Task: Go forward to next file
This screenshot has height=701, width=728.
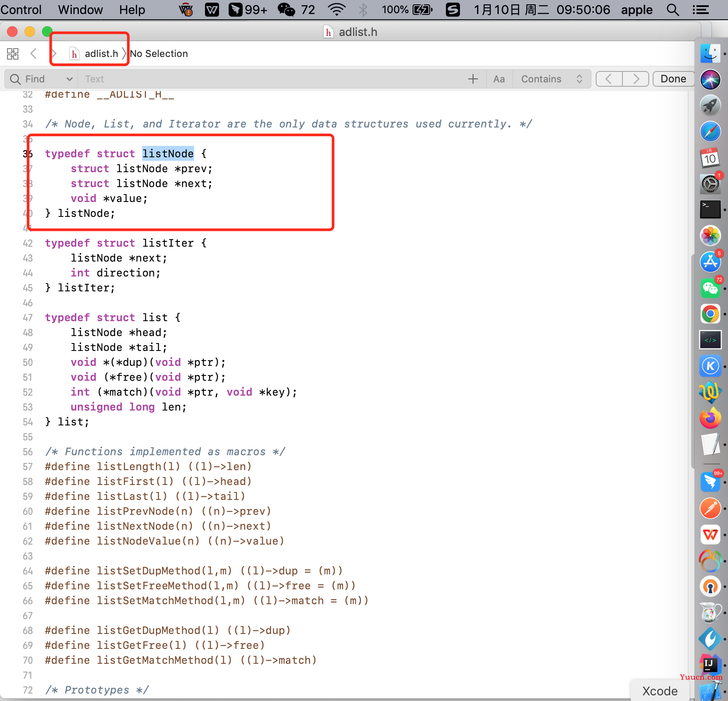Action: click(x=54, y=54)
